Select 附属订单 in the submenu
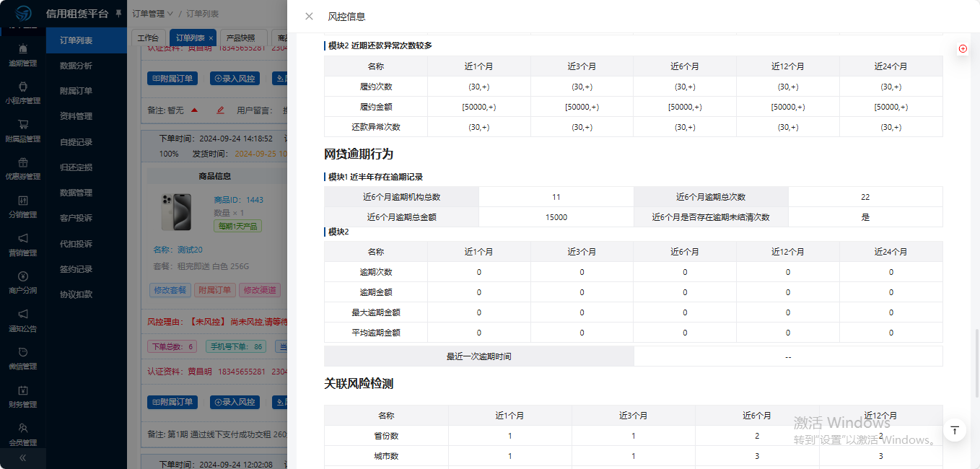The height and width of the screenshot is (469, 980). coord(76,91)
